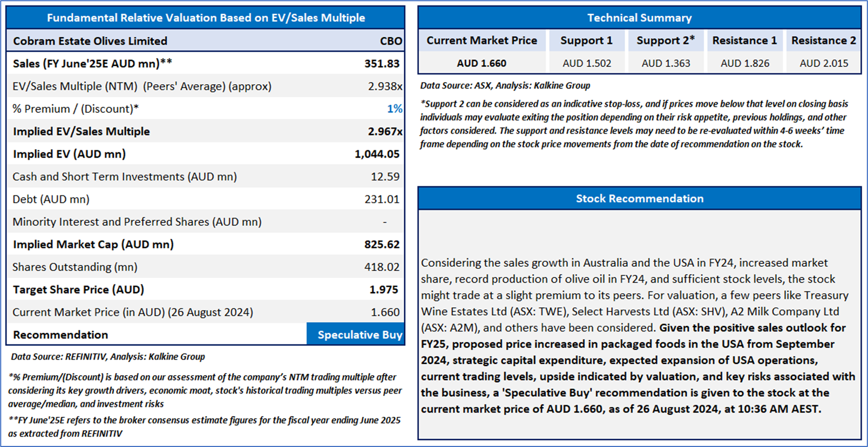Screen dimensions: 868x447
Task: Click the Stock Recommendation header
Action: (x=639, y=199)
